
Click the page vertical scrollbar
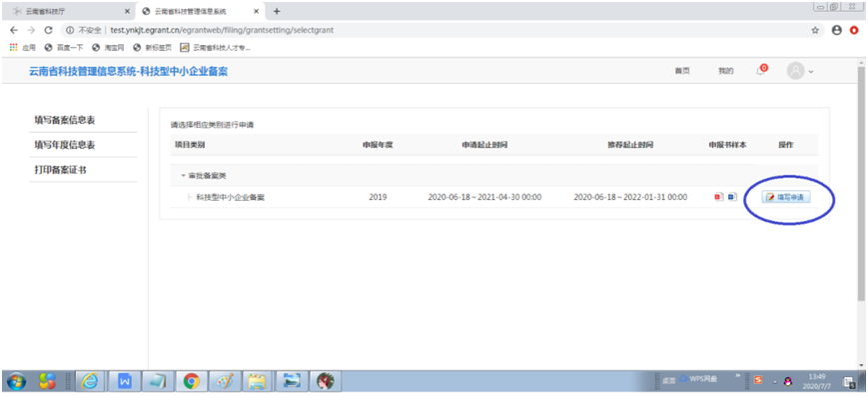click(x=861, y=183)
